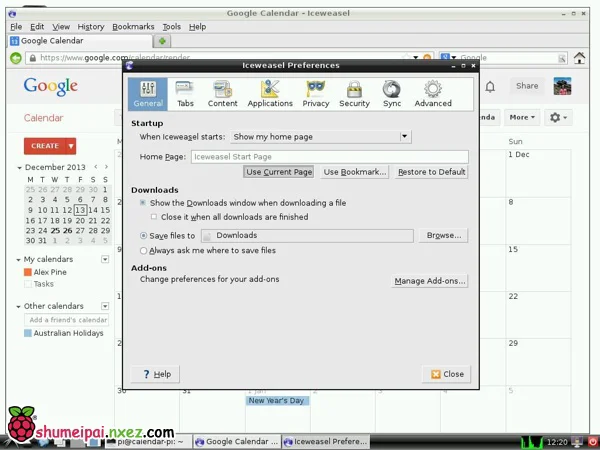
Task: Click the search magnifier icon in search box
Action: point(562,58)
